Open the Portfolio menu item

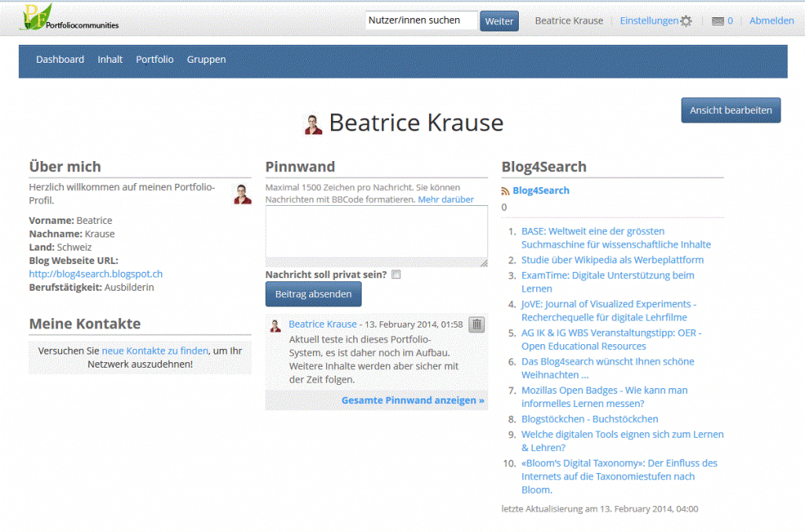[155, 60]
